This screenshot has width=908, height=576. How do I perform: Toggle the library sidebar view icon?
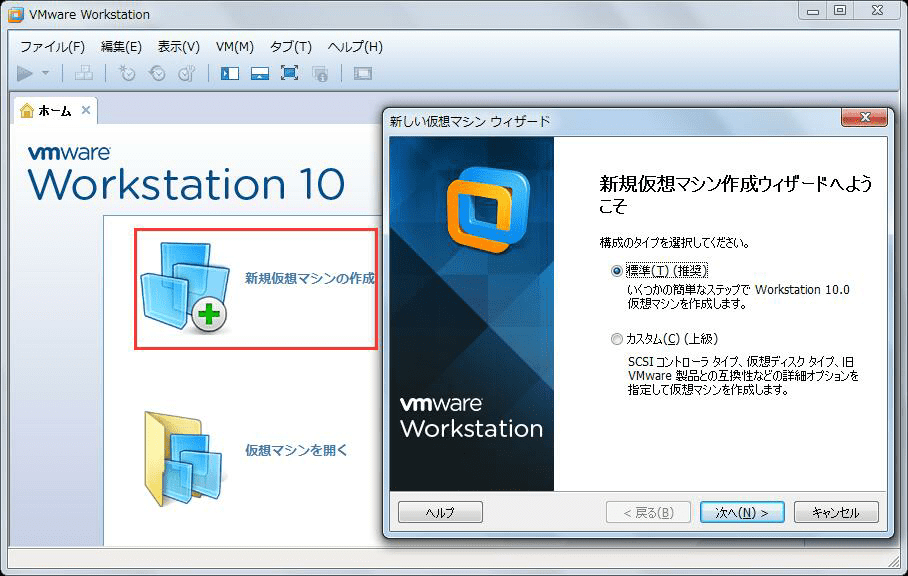coord(230,74)
